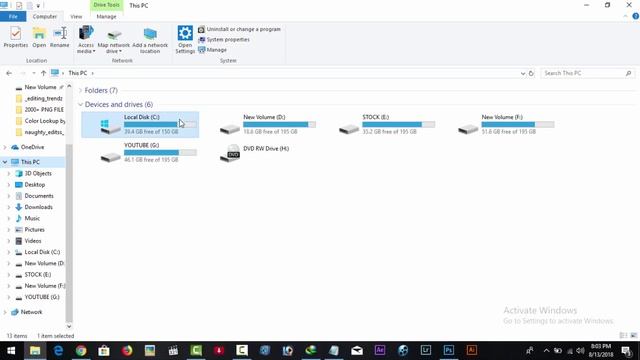Open the Windows Start menu
The height and width of the screenshot is (360, 640).
(x=11, y=350)
